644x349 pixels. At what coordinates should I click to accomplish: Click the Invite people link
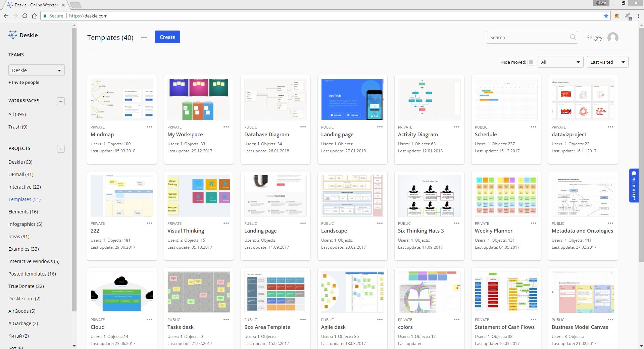(x=24, y=82)
